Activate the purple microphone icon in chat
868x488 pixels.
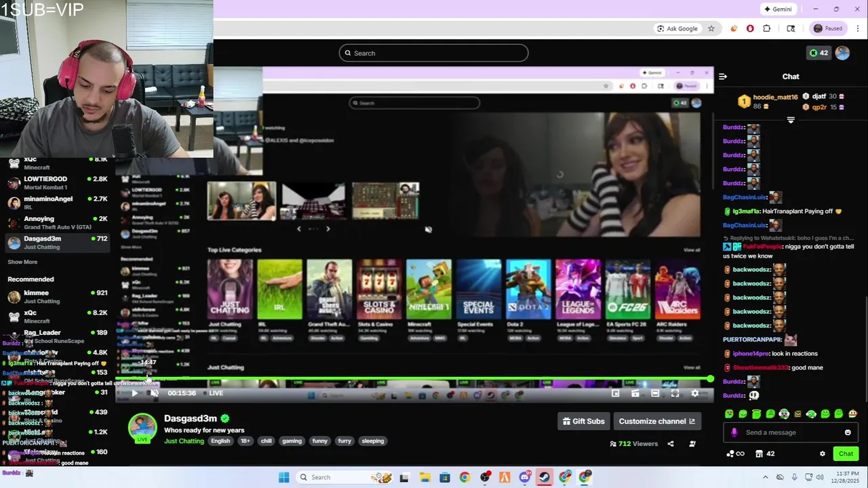point(734,432)
